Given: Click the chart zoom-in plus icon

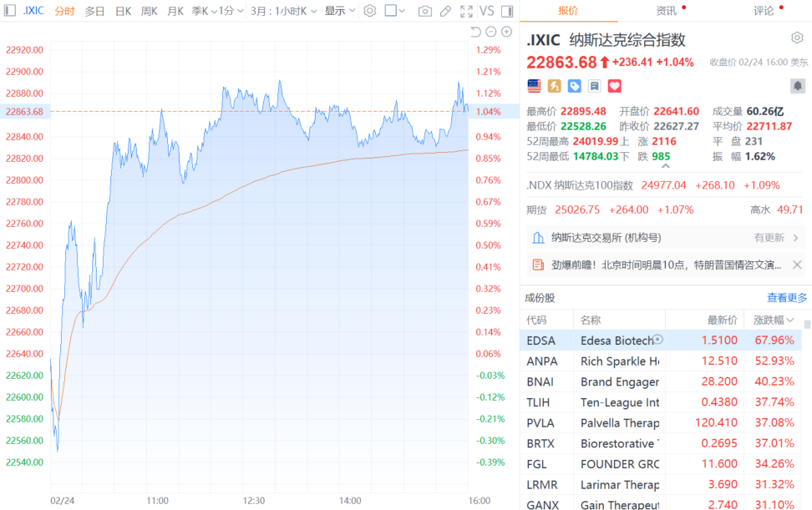Looking at the screenshot, I should coord(506,32).
